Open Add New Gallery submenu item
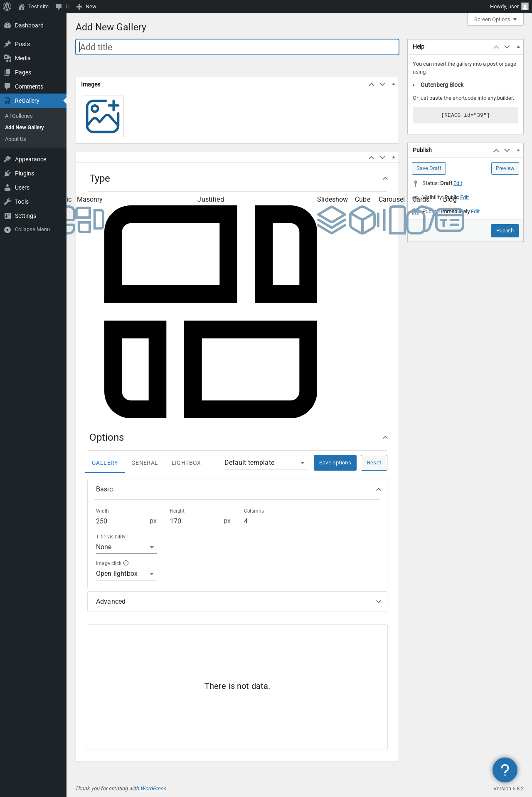Image resolution: width=532 pixels, height=797 pixels. point(25,128)
